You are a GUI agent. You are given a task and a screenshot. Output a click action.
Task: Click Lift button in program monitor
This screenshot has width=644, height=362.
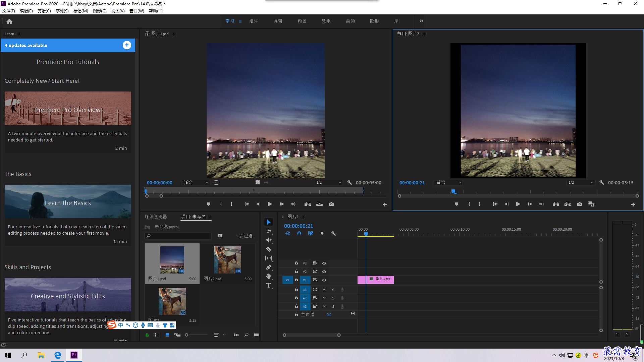[x=556, y=204]
